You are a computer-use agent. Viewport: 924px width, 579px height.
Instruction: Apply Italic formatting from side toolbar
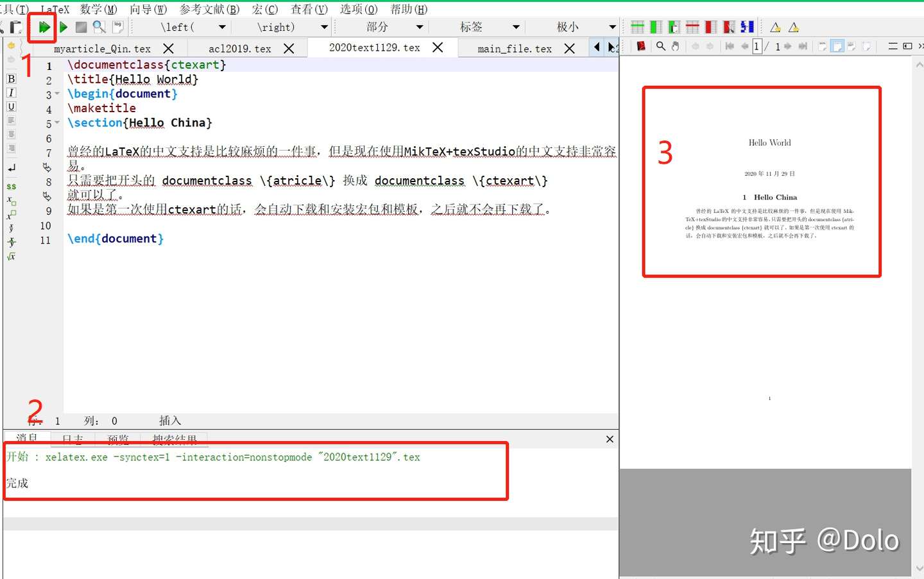pyautogui.click(x=11, y=93)
